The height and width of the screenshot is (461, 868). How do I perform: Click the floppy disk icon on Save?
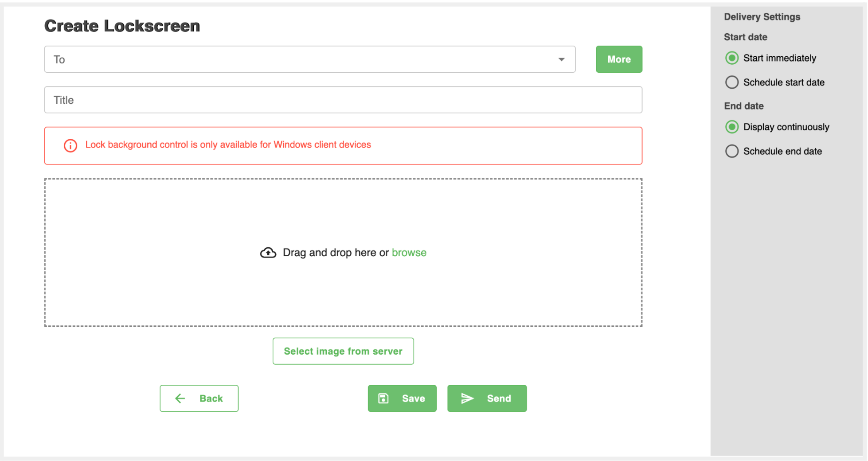click(x=383, y=398)
